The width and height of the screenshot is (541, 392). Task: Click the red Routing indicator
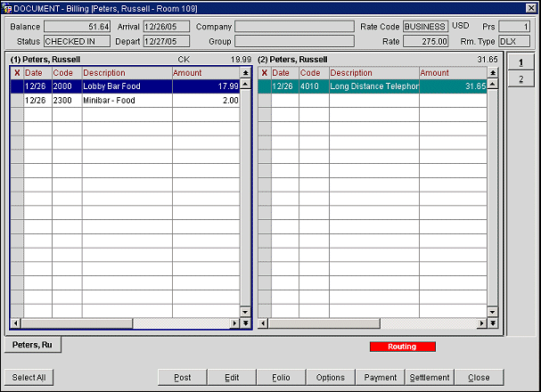pos(402,346)
